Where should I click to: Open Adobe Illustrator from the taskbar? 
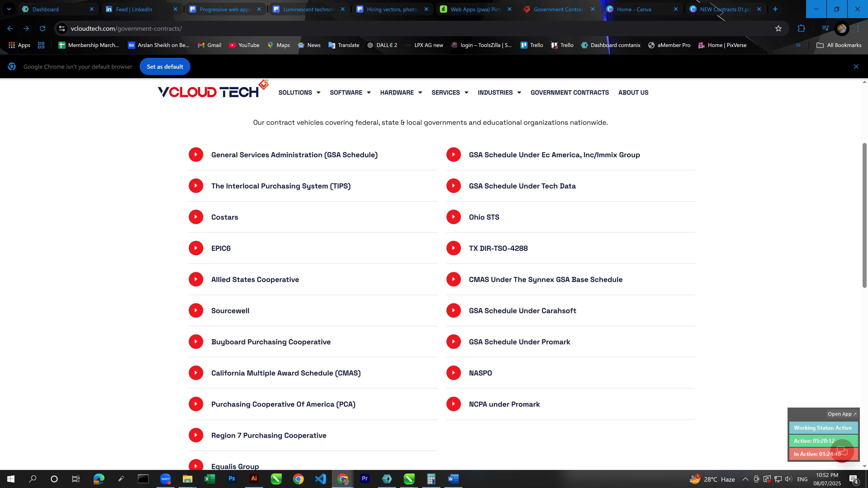click(254, 479)
